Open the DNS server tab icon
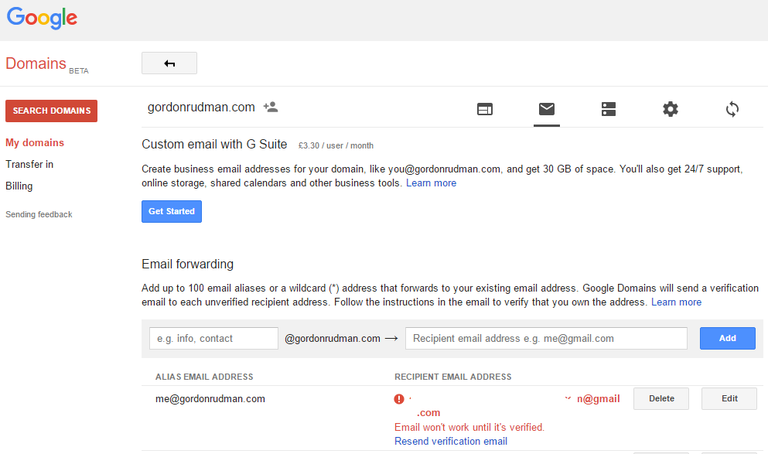 [608, 109]
